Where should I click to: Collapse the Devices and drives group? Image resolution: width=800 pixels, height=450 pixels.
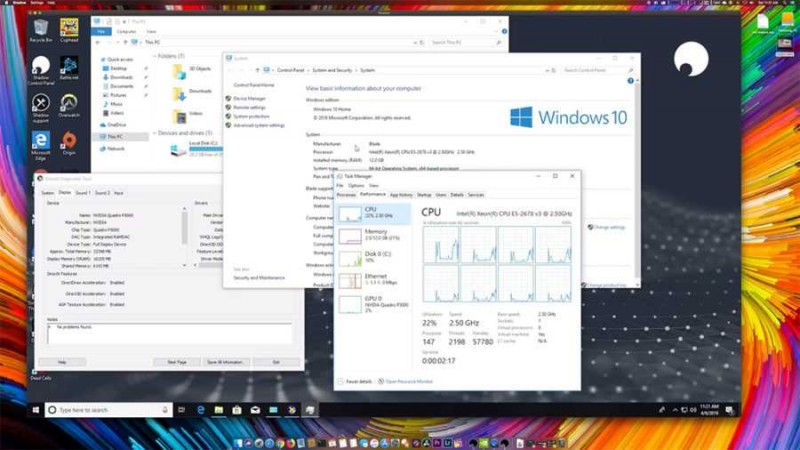tap(154, 133)
